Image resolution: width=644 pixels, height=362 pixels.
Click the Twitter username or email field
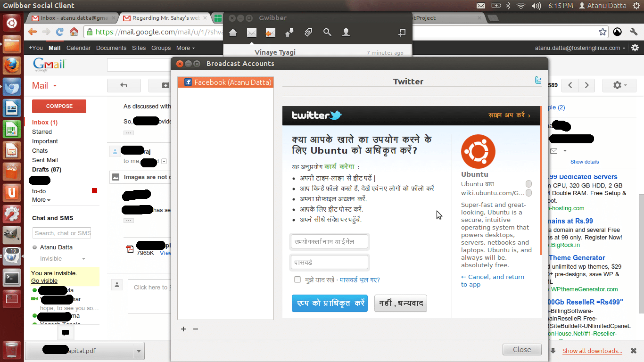pos(330,242)
